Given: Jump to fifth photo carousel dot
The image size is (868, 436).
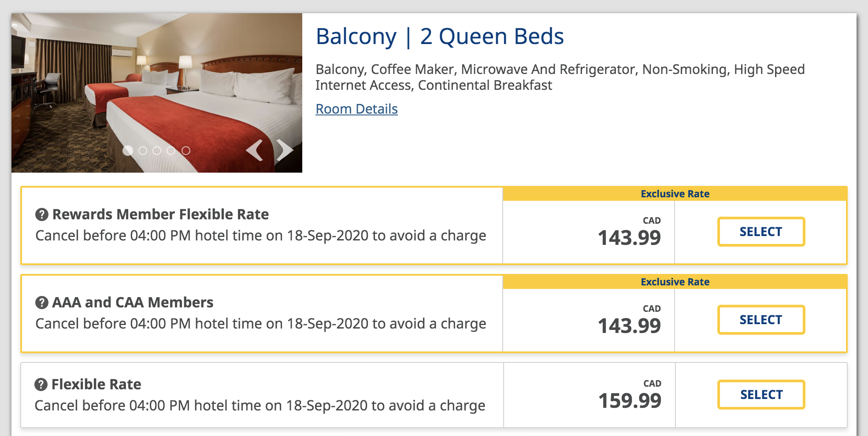Looking at the screenshot, I should [186, 151].
